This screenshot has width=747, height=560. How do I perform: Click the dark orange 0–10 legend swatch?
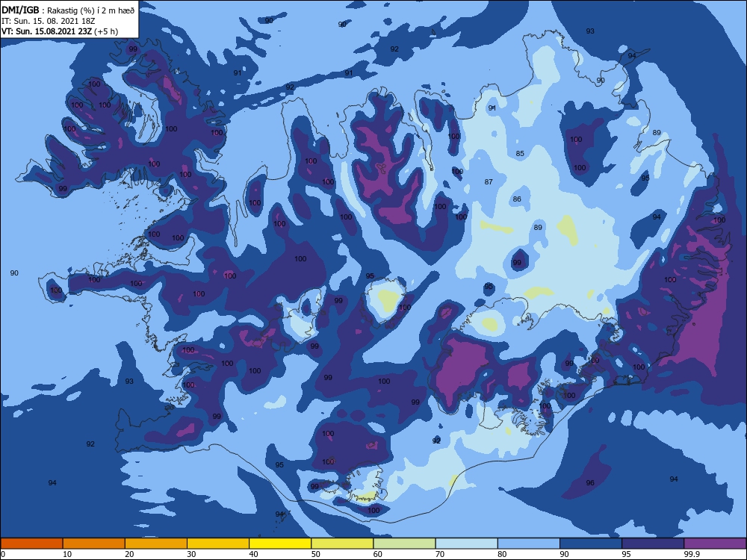[31, 544]
